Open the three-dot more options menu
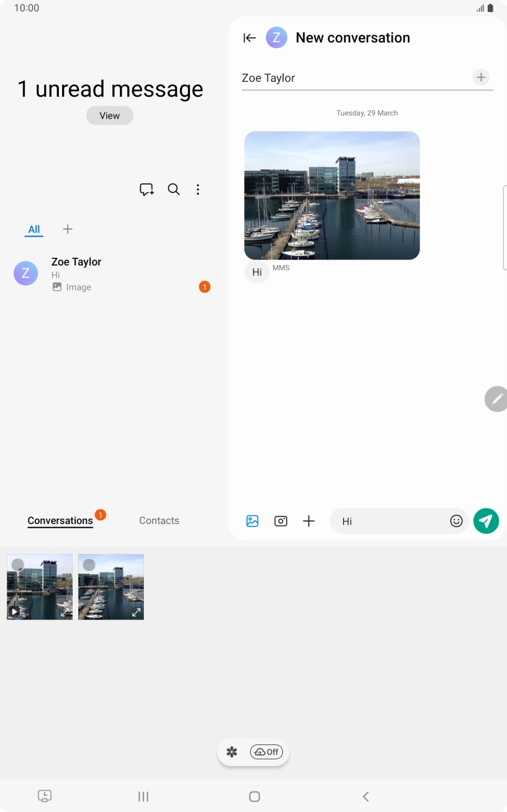The image size is (507, 812). (198, 189)
